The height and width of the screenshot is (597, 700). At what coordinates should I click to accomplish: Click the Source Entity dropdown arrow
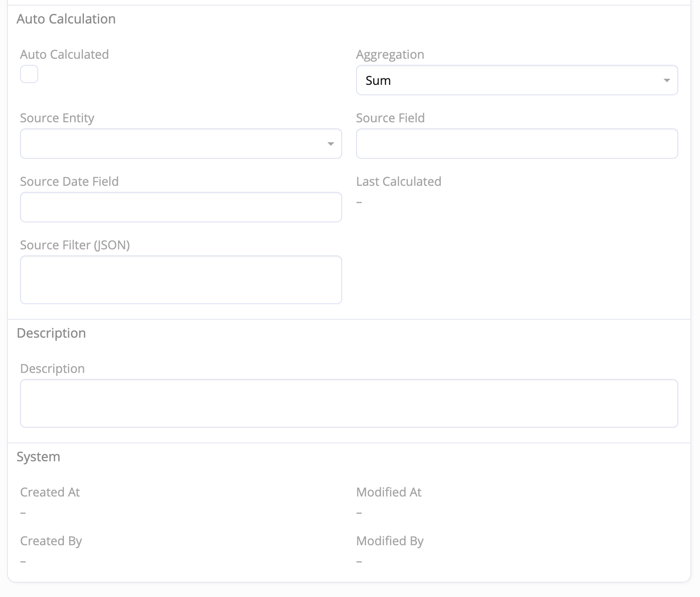coord(331,144)
